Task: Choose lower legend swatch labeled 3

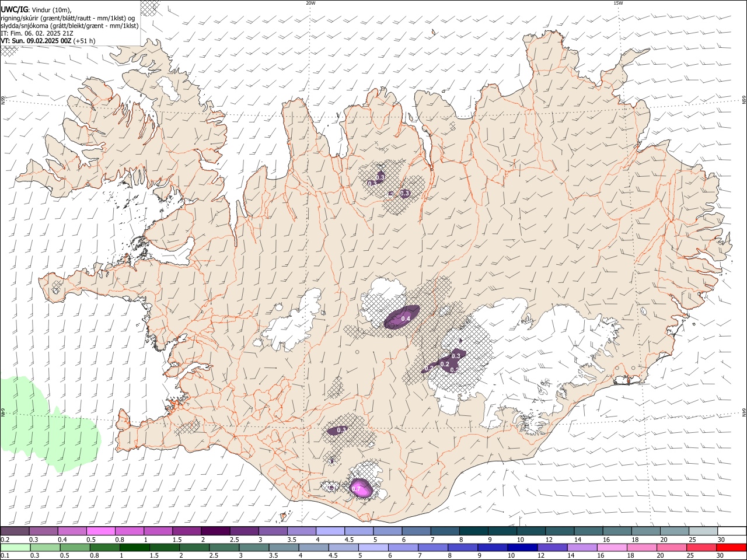Action: (254, 547)
